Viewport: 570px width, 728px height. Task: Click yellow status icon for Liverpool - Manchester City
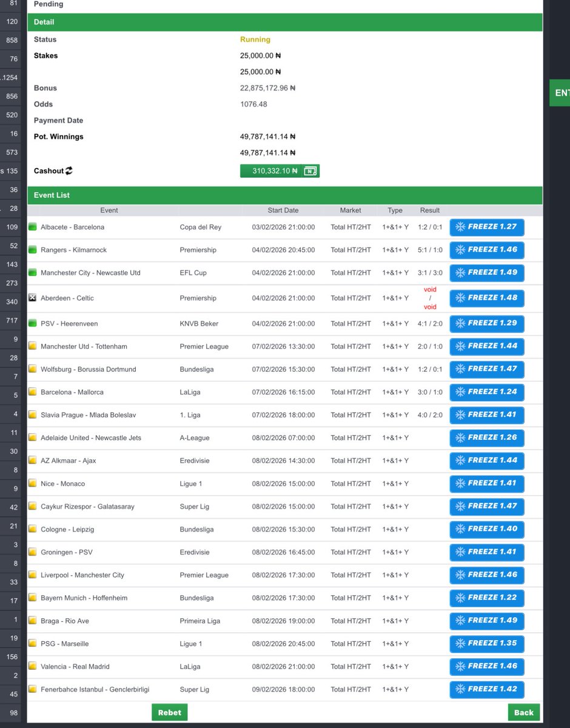(x=33, y=575)
